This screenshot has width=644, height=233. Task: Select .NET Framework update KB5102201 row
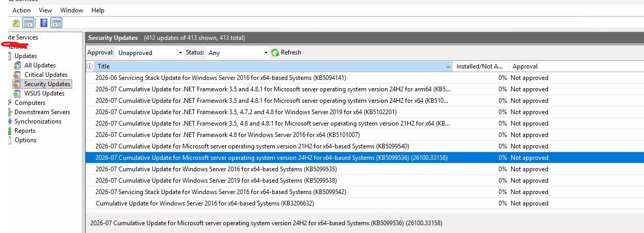tap(365, 112)
